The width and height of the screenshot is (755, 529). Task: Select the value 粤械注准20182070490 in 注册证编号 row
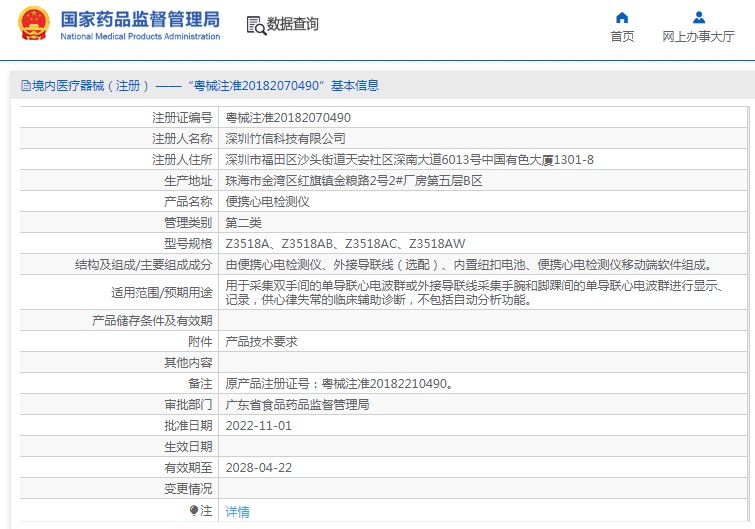pyautogui.click(x=288, y=117)
